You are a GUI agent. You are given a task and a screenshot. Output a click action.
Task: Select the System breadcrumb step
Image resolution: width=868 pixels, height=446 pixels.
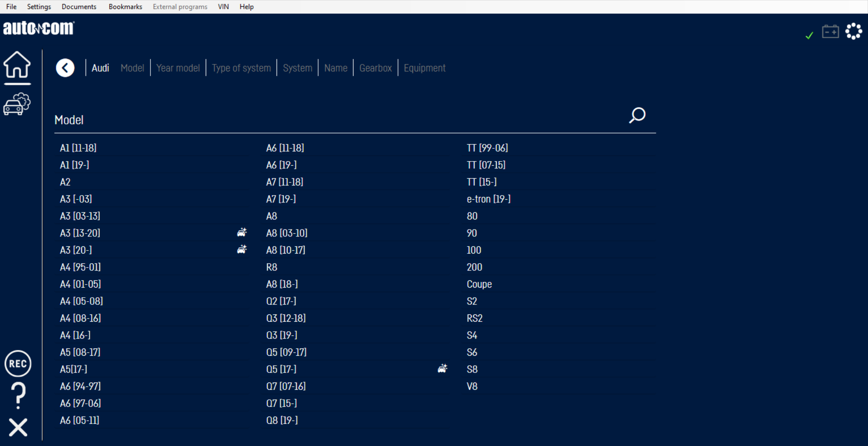coord(298,68)
